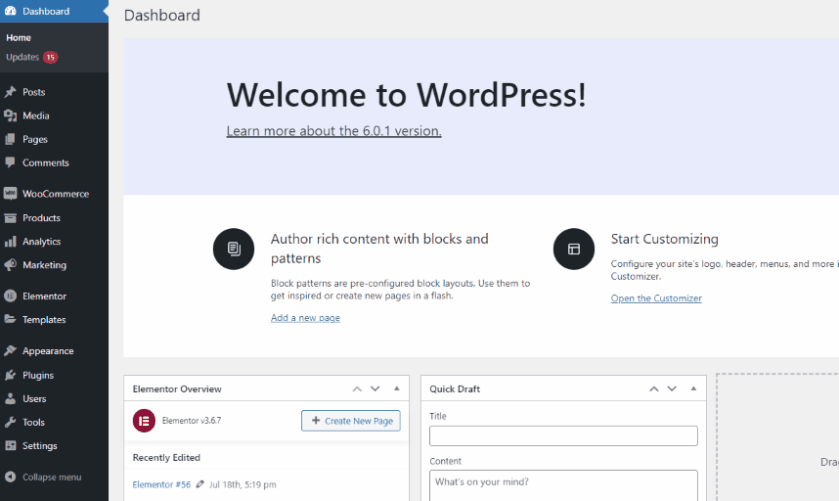Click the Analytics bar chart icon
The height and width of the screenshot is (501, 839).
coord(10,241)
